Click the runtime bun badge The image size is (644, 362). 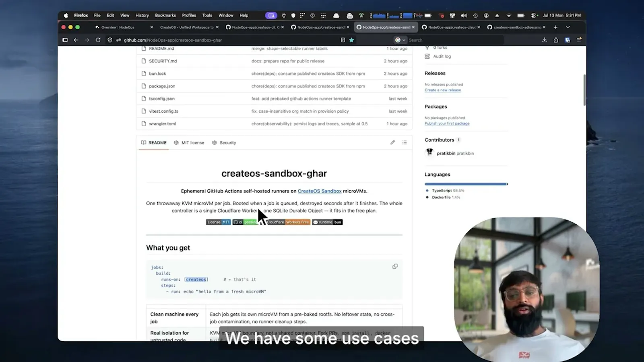327,222
